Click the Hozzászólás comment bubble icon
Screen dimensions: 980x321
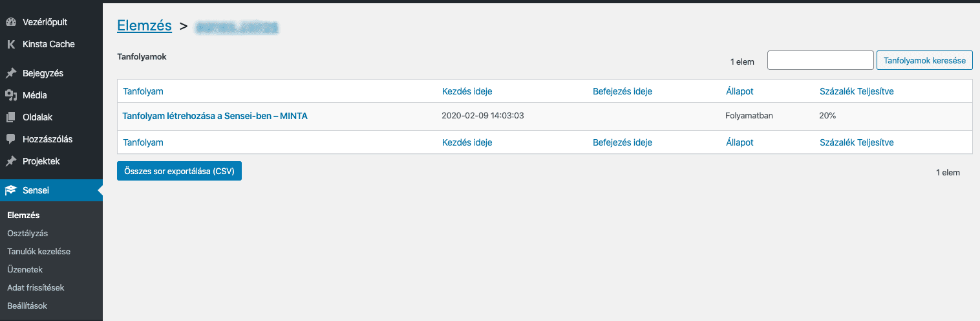(10, 139)
